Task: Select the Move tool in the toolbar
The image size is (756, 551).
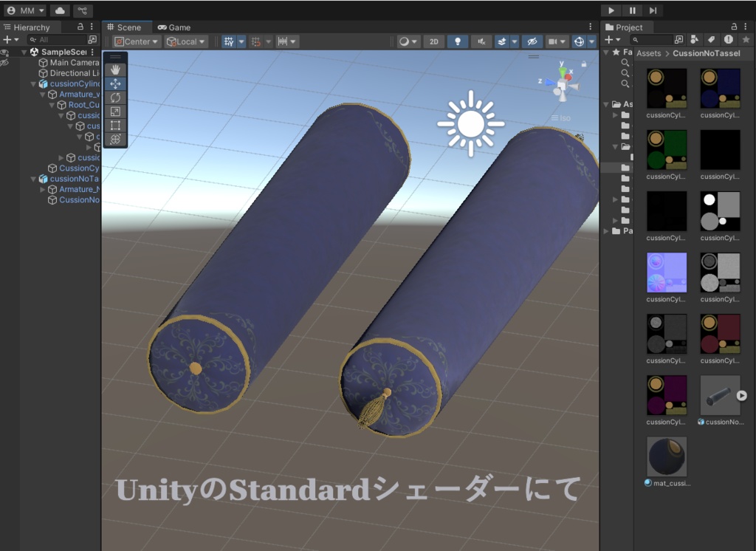Action: (115, 83)
